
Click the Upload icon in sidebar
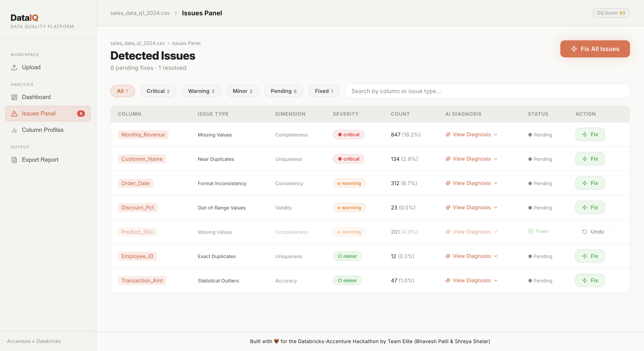pyautogui.click(x=14, y=67)
